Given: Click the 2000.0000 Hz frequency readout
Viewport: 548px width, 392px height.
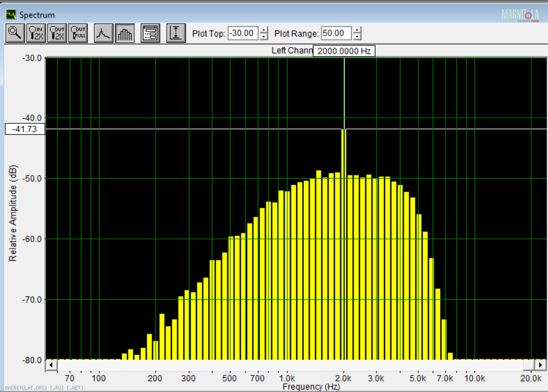Looking at the screenshot, I should (x=344, y=51).
